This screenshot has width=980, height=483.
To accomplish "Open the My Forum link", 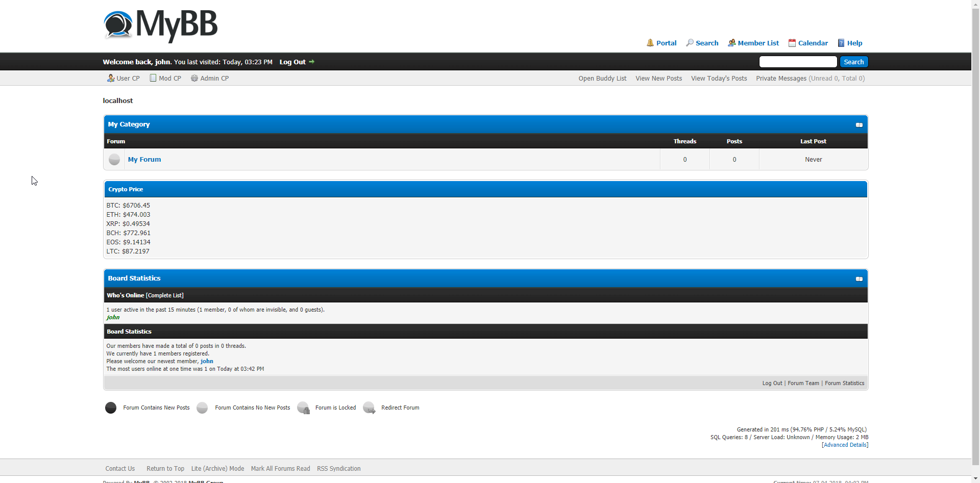I will click(144, 160).
